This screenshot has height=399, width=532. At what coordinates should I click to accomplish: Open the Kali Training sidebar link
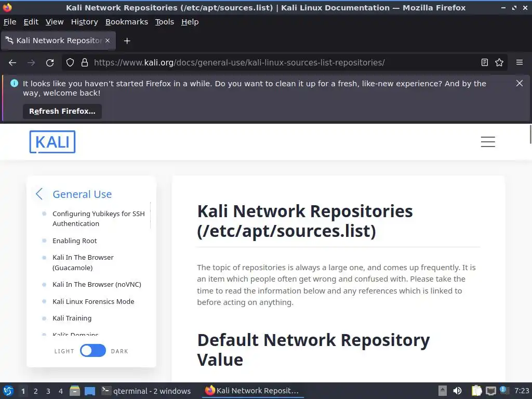click(72, 318)
